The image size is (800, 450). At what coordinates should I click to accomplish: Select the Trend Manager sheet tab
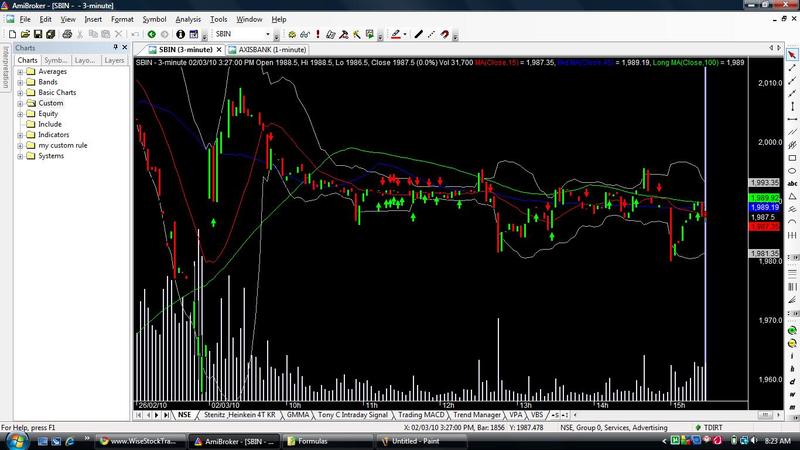477,415
